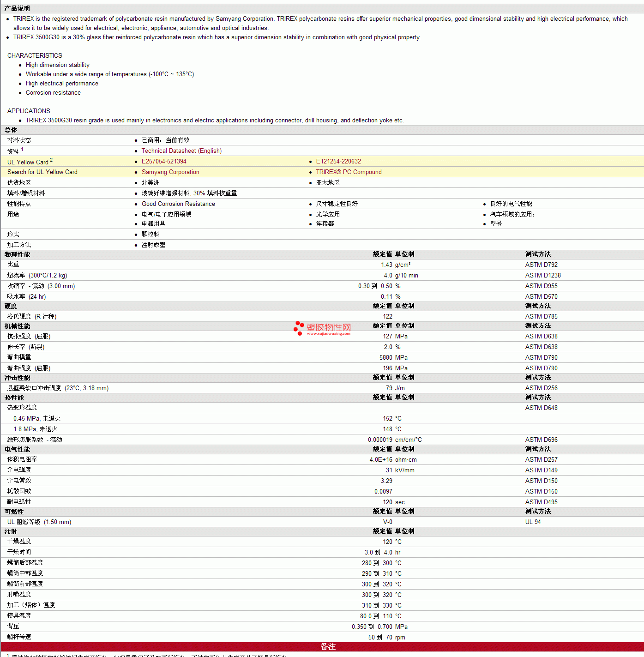644x657 pixels.
Task: Click ASTM D648 test method
Action: (x=541, y=408)
